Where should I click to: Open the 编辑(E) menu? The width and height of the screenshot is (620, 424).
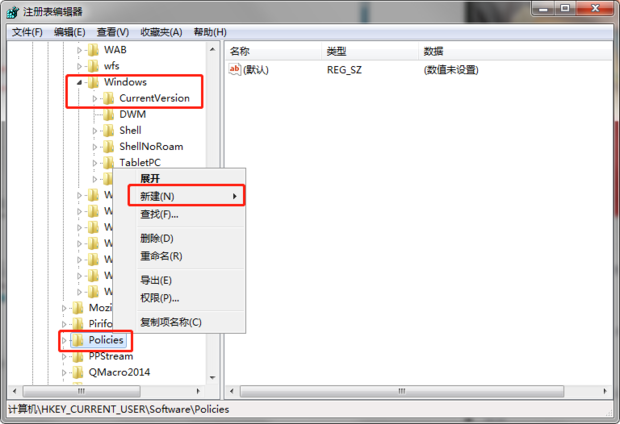[x=70, y=32]
